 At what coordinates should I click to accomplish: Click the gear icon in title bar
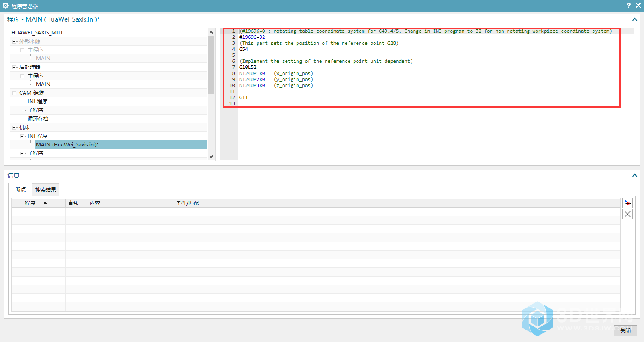point(6,6)
